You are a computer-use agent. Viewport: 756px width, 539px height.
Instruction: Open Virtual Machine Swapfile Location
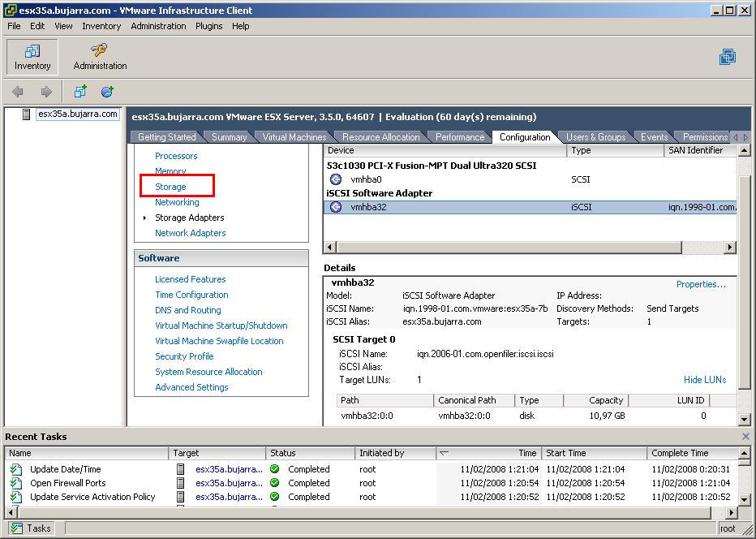coord(219,341)
